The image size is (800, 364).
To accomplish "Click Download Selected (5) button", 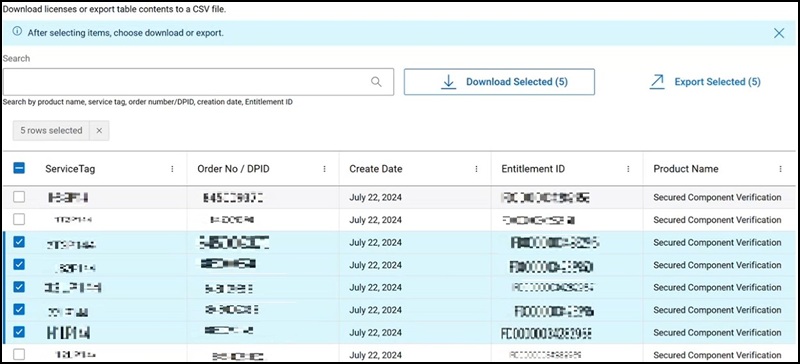I will 499,82.
